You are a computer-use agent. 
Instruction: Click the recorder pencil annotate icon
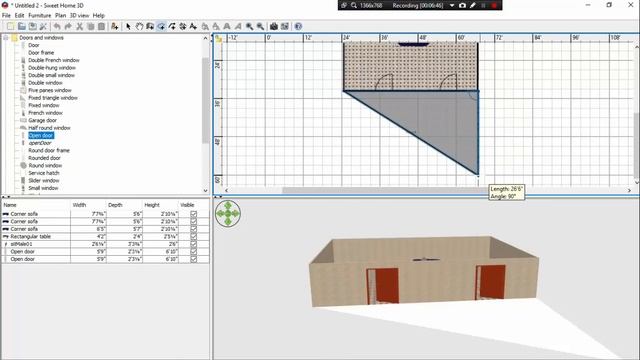tap(473, 5)
